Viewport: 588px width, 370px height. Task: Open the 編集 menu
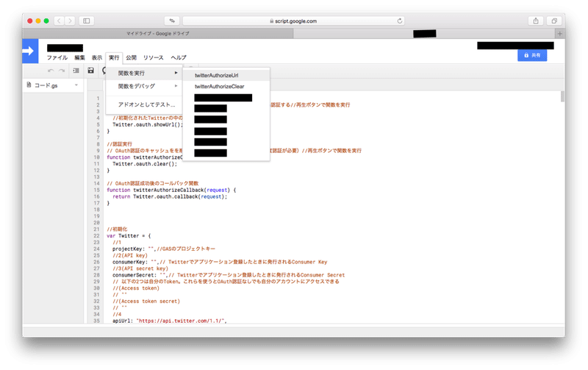tap(79, 58)
